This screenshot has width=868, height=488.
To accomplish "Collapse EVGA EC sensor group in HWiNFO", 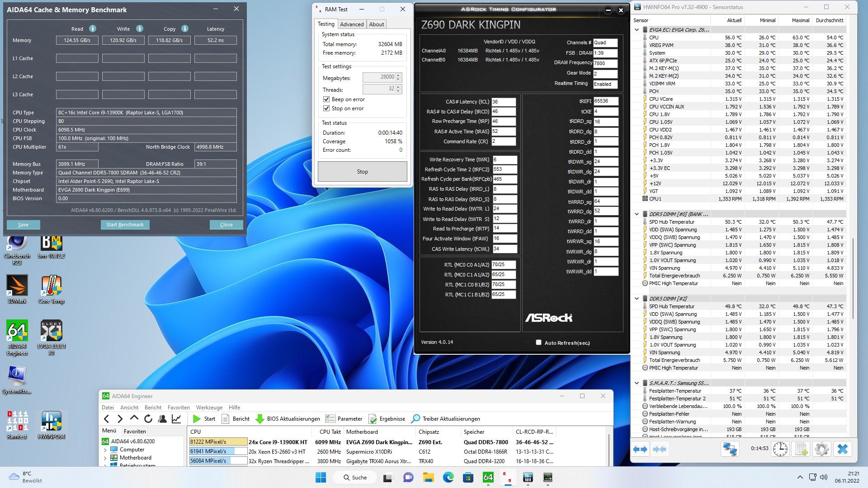I will (637, 30).
